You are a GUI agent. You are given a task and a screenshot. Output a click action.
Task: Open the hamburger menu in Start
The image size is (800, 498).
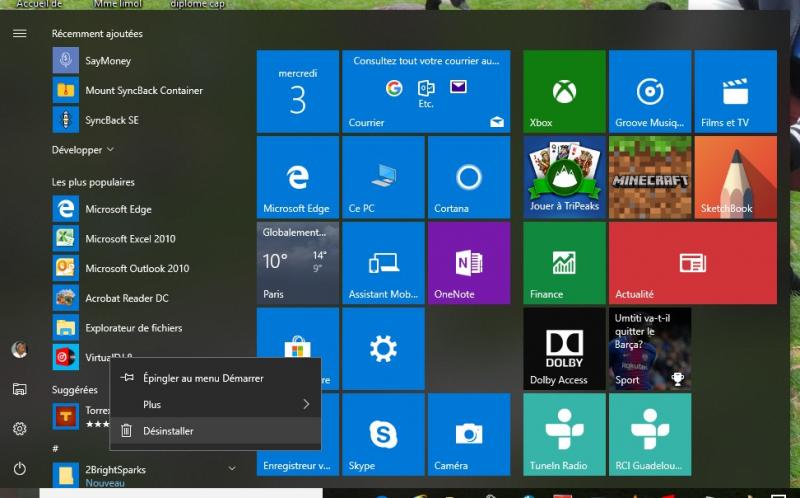point(19,34)
